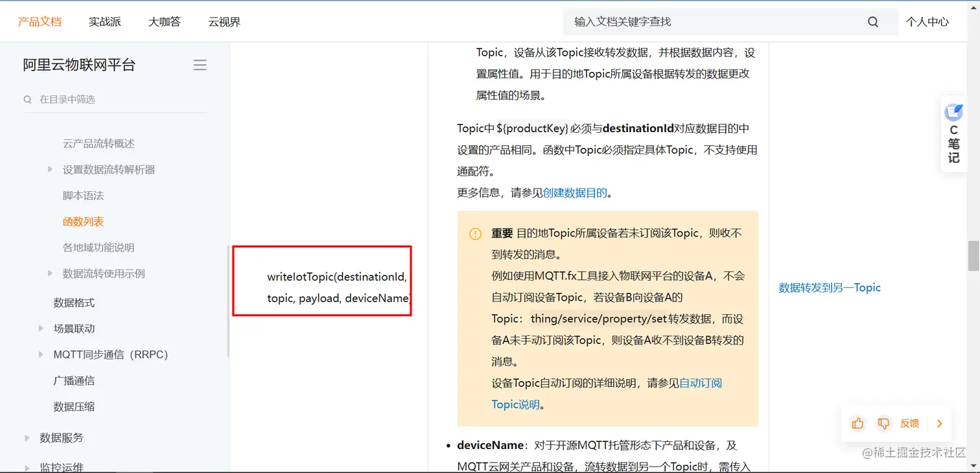The width and height of the screenshot is (980, 473).
Task: Click the 在目录中筛选 filter field
Action: (x=115, y=100)
